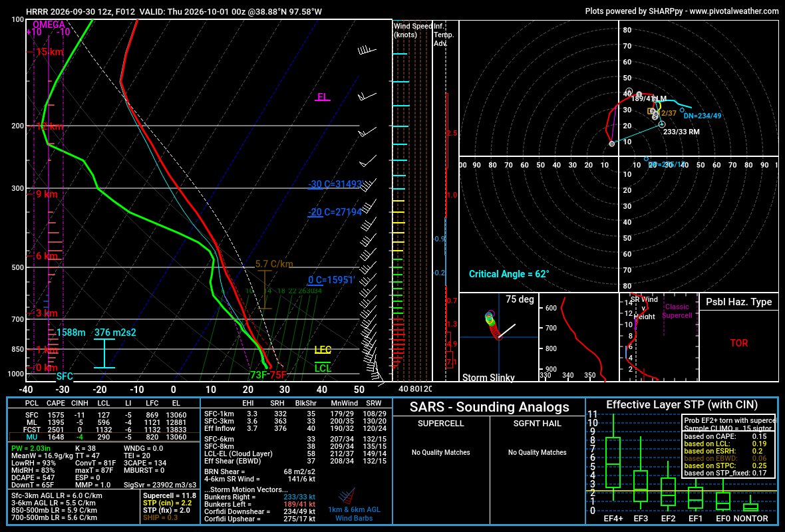Click No Quality Matches under SUPERCELL
The height and width of the screenshot is (532, 785).
point(440,452)
